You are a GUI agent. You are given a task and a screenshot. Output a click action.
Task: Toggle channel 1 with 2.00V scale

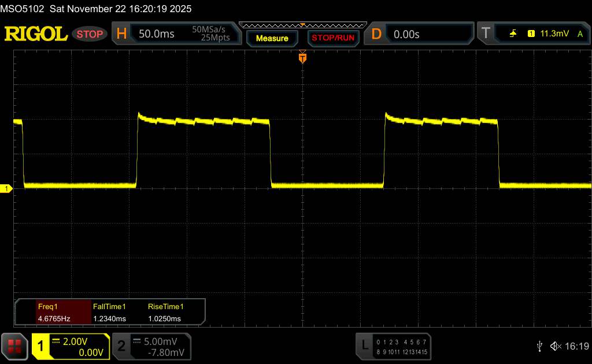[x=70, y=346]
